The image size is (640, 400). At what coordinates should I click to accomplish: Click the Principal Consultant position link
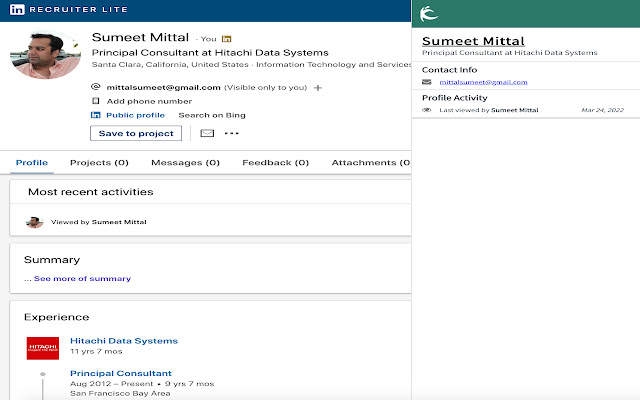(121, 373)
